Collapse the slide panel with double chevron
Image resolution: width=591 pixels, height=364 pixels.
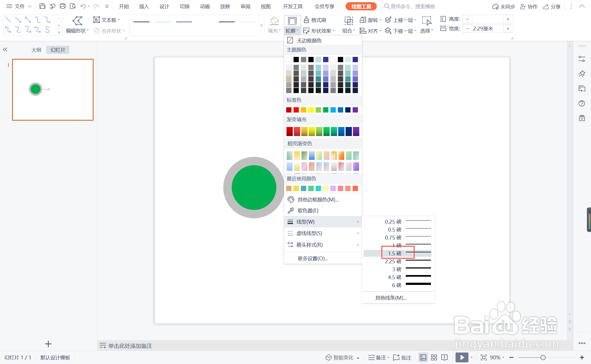pyautogui.click(x=5, y=50)
